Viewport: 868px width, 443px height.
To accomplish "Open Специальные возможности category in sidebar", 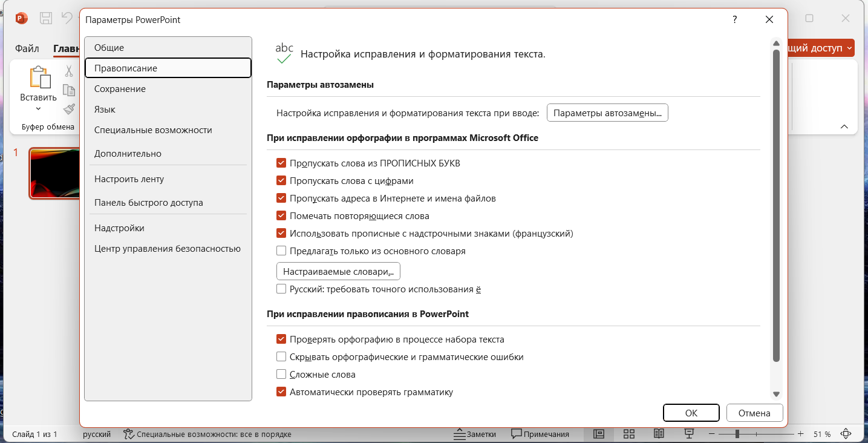I will 168,130.
